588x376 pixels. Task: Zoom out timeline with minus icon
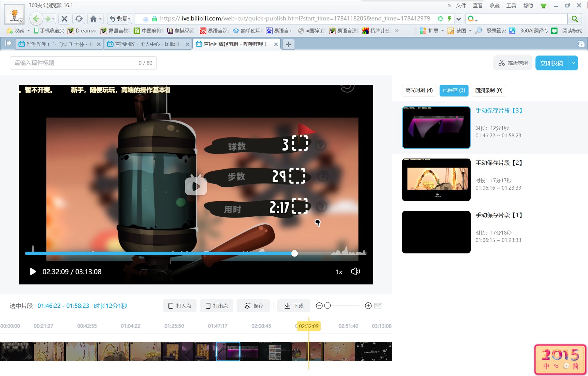click(319, 306)
